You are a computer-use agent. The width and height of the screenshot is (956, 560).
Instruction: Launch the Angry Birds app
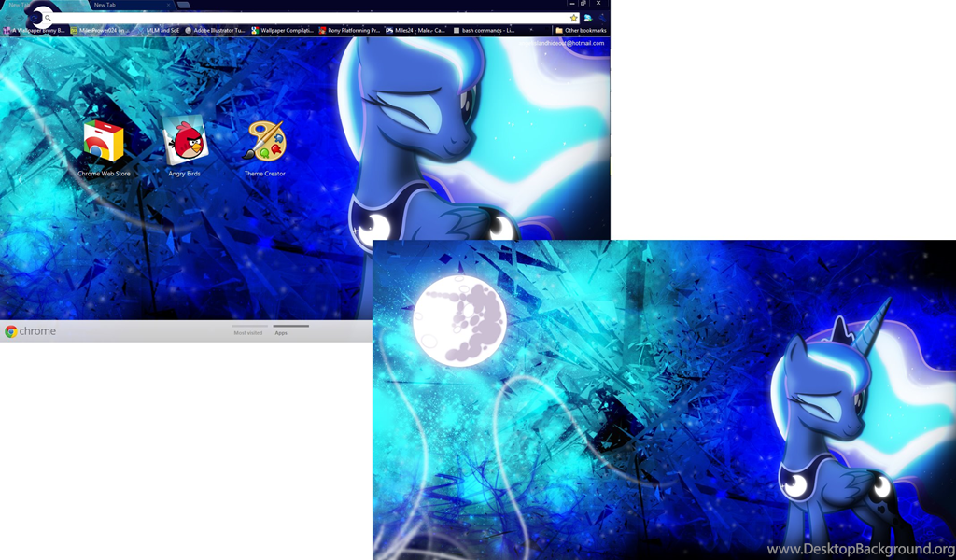pos(185,147)
